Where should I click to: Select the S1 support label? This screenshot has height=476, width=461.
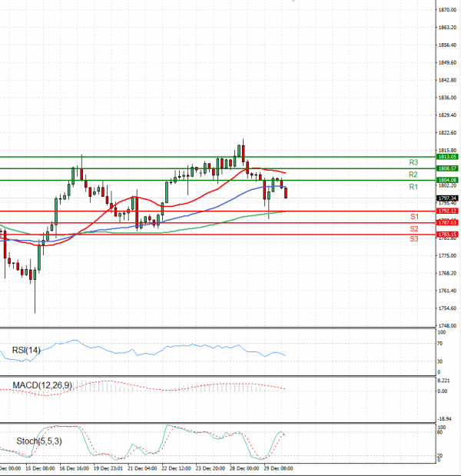pyautogui.click(x=413, y=217)
